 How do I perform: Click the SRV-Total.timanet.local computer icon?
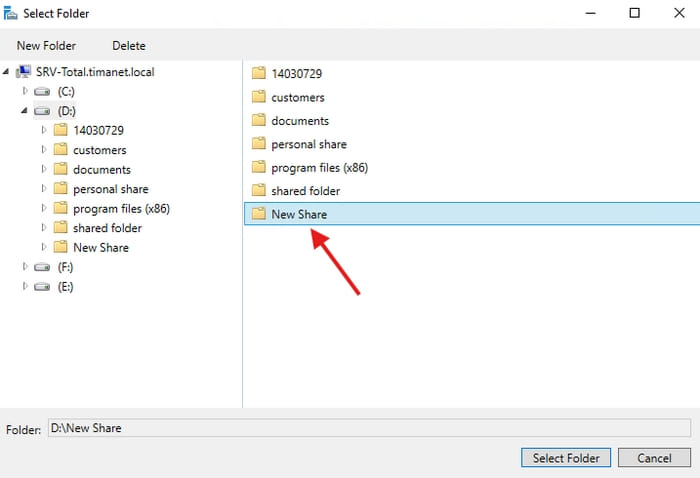(23, 71)
